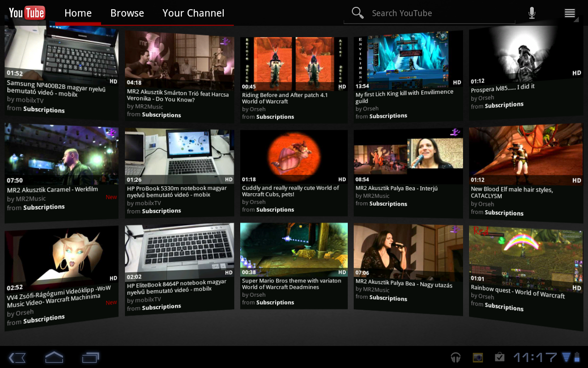Open the overflow menu icon
588x368 pixels.
(570, 13)
